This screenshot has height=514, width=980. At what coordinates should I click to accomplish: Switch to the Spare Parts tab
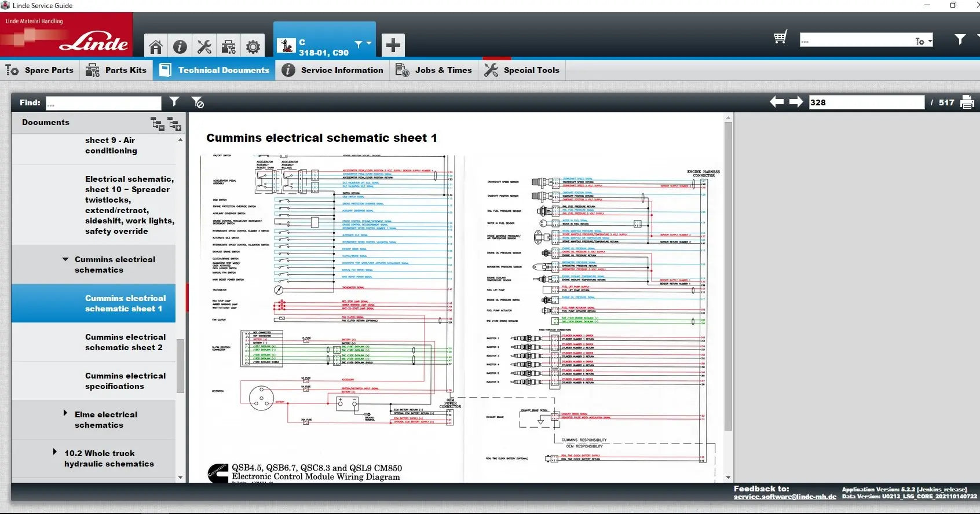pos(40,70)
